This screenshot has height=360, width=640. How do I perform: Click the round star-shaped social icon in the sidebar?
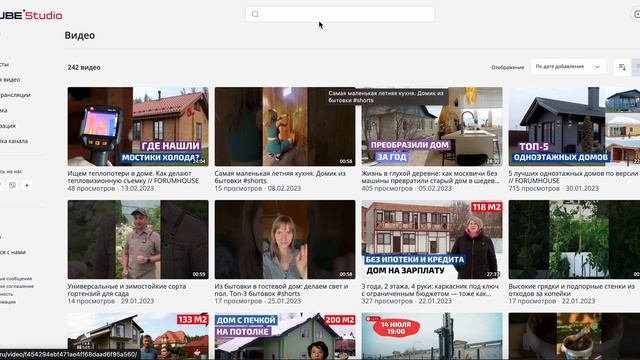pos(27,185)
